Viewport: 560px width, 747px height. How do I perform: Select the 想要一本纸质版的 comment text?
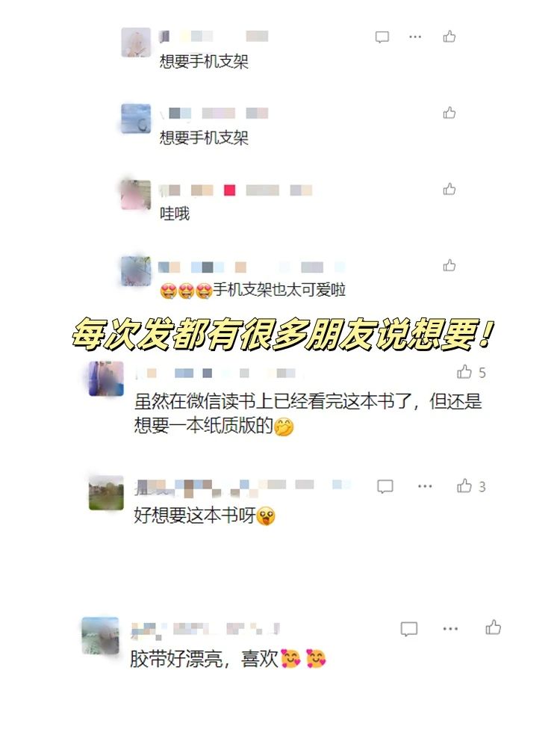[x=203, y=426]
